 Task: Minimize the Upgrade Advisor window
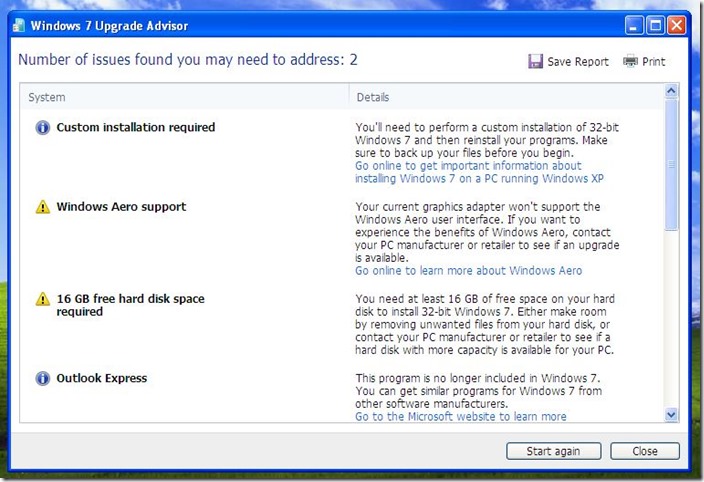(634, 26)
